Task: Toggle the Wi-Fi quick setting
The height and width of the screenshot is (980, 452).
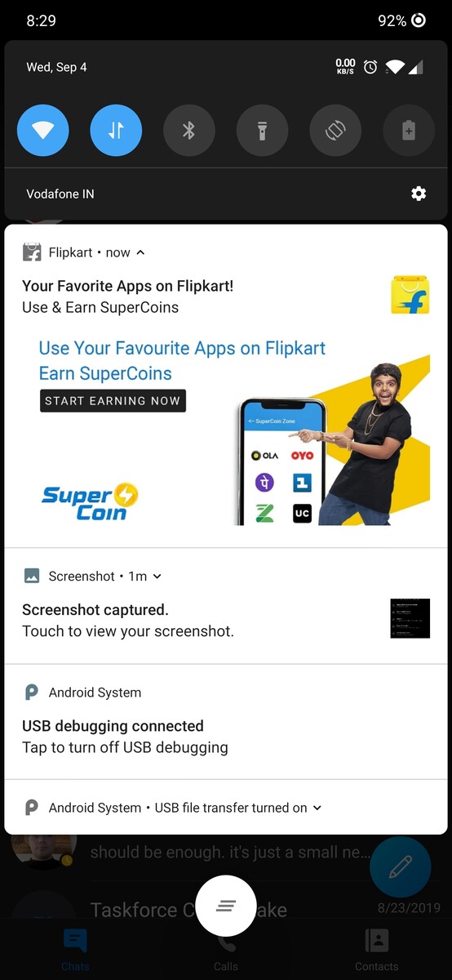Action: pos(42,130)
